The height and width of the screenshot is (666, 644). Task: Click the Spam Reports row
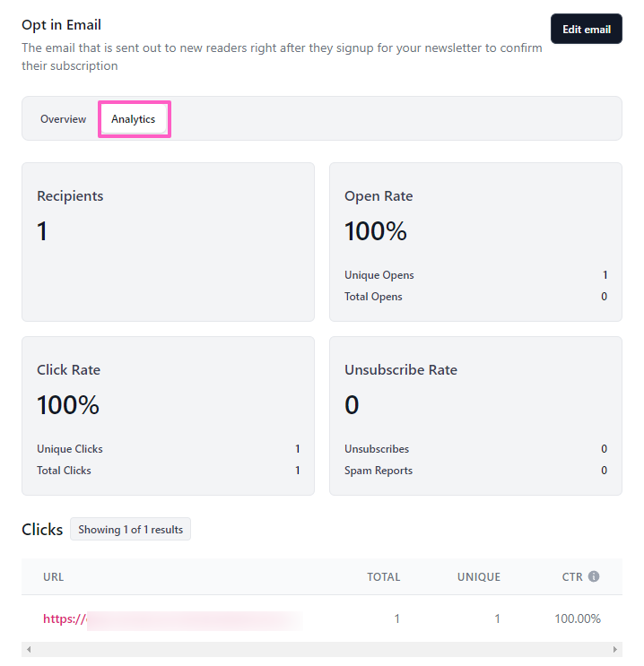click(x=475, y=471)
